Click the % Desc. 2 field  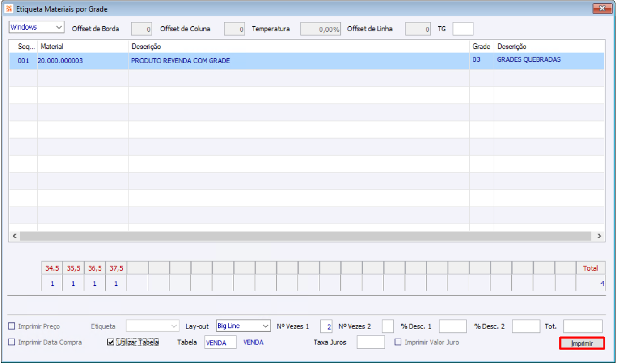[x=526, y=326]
